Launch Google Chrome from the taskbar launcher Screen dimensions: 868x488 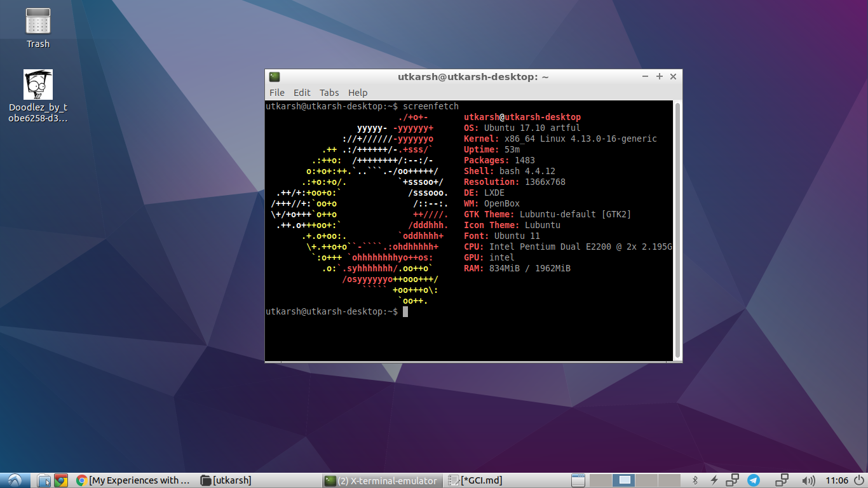pyautogui.click(x=60, y=480)
